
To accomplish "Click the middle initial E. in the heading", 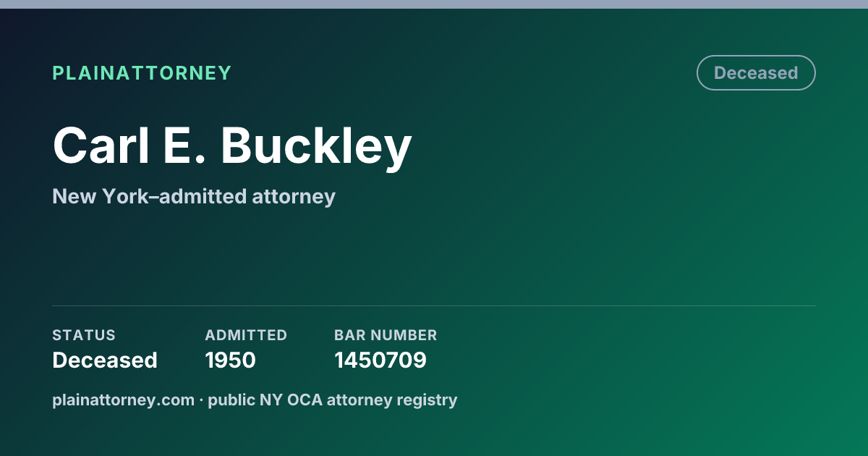I will [x=186, y=147].
